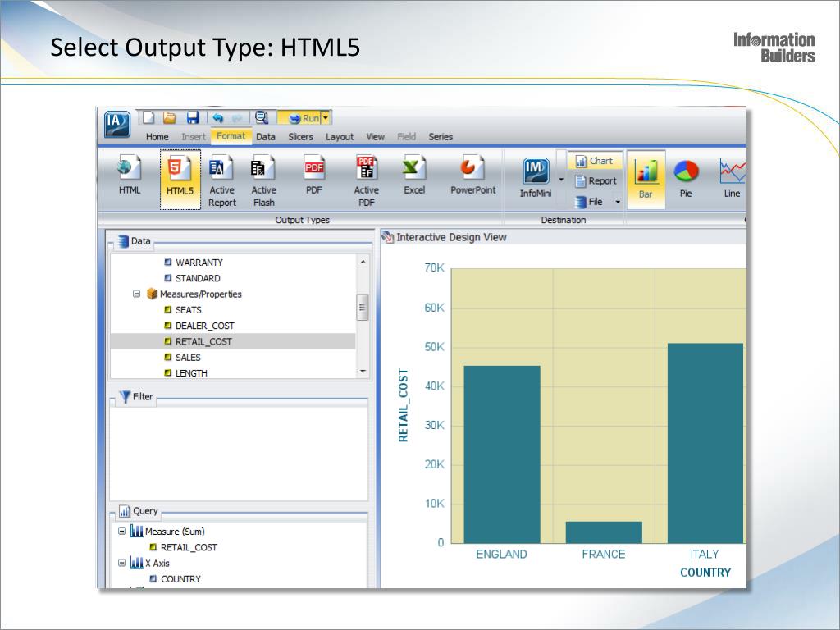Choose HTML output type
Viewport: 840px width, 630px height.
click(x=130, y=176)
